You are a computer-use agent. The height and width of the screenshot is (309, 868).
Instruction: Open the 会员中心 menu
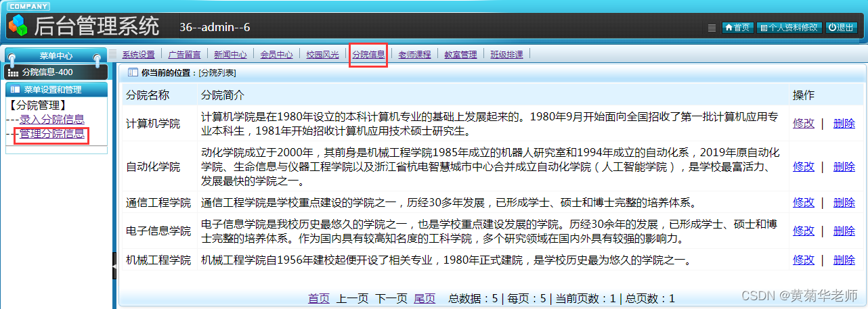(x=276, y=55)
